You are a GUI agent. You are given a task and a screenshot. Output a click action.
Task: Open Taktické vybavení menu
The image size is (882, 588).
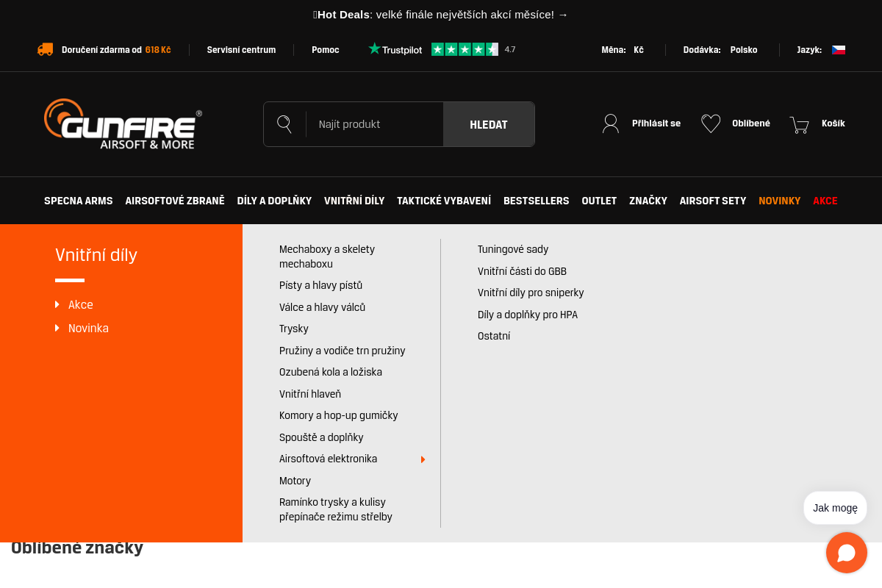click(x=444, y=201)
